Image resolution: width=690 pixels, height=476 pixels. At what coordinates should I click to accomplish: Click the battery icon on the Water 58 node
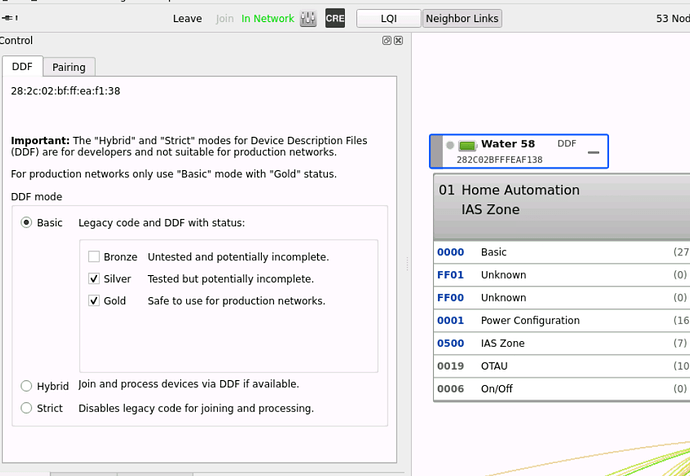pos(467,145)
